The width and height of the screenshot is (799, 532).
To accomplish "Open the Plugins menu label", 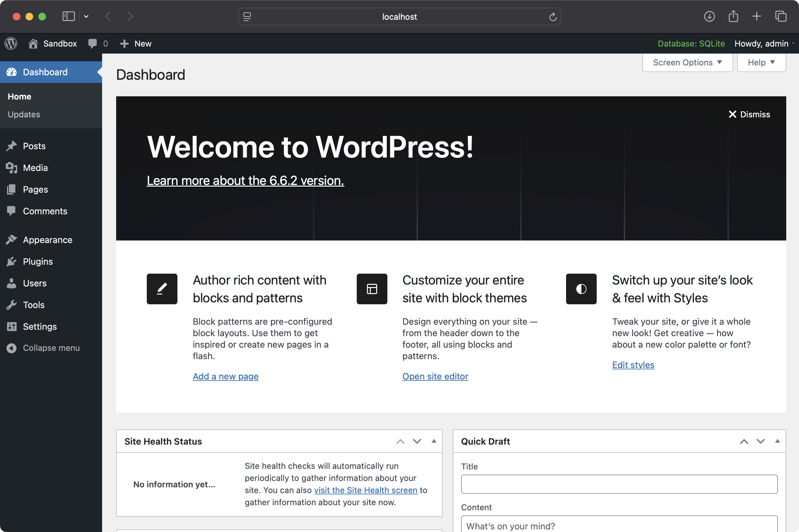I will 38,262.
